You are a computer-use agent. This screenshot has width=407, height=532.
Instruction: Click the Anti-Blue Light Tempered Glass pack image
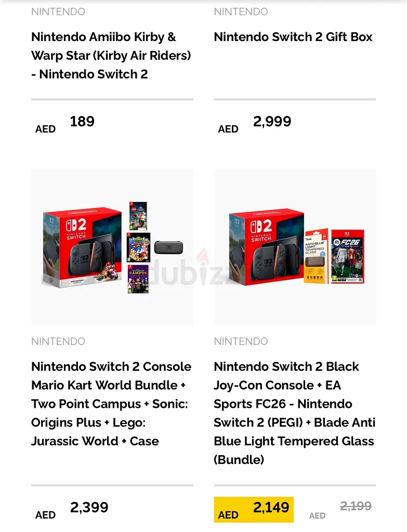click(316, 256)
